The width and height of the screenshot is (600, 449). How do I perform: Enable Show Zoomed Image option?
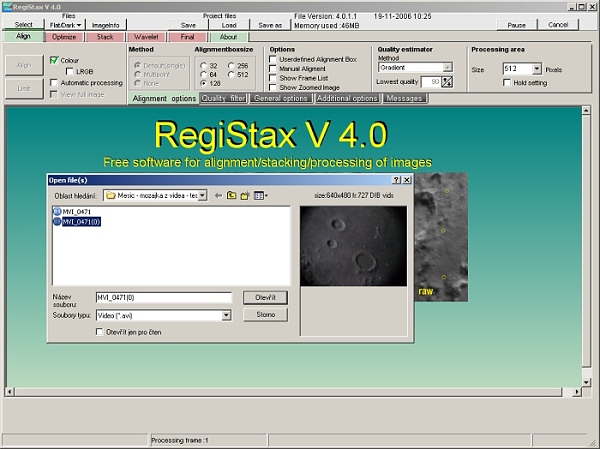[273, 87]
